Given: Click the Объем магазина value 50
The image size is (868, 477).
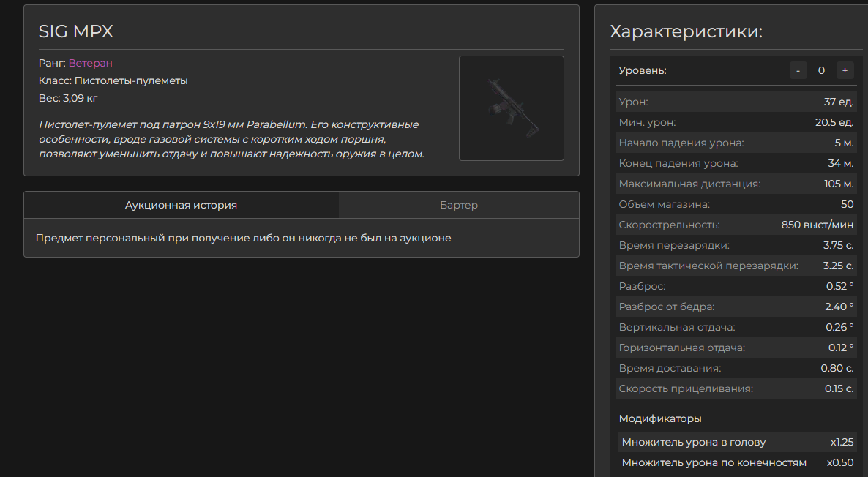Looking at the screenshot, I should [848, 204].
